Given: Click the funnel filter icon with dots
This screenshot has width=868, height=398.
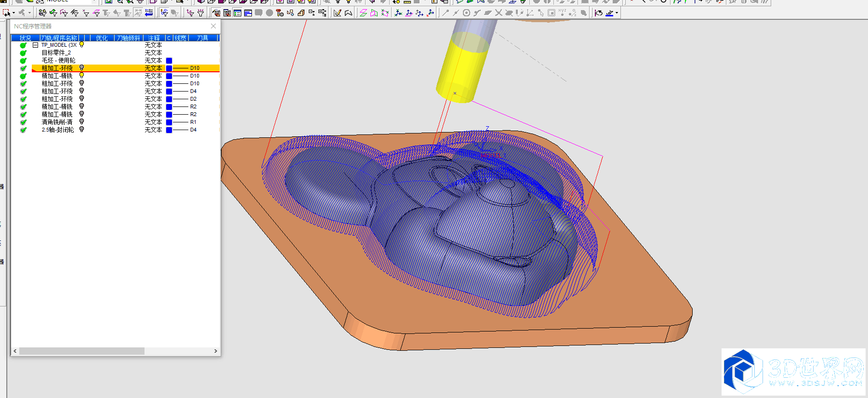Looking at the screenshot, I should coord(200,13).
